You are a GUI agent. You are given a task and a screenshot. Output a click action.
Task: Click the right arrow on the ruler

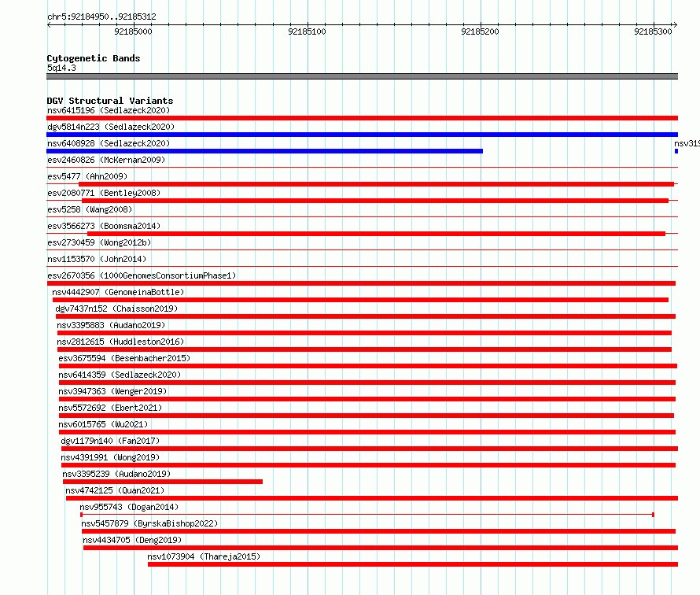(x=676, y=25)
